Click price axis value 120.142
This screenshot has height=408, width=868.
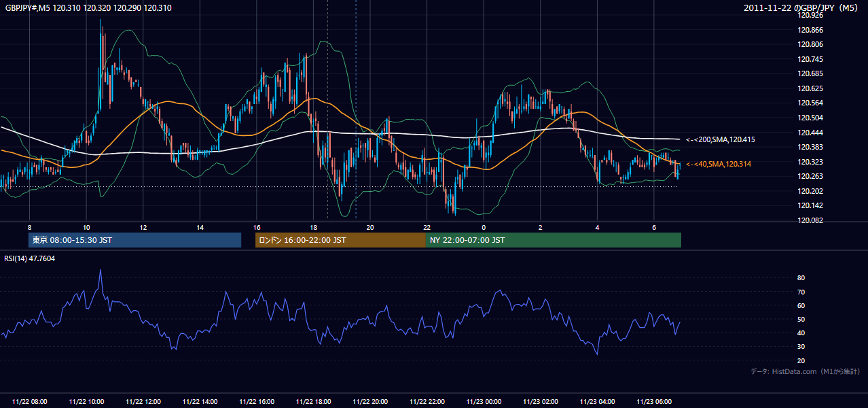[810, 205]
